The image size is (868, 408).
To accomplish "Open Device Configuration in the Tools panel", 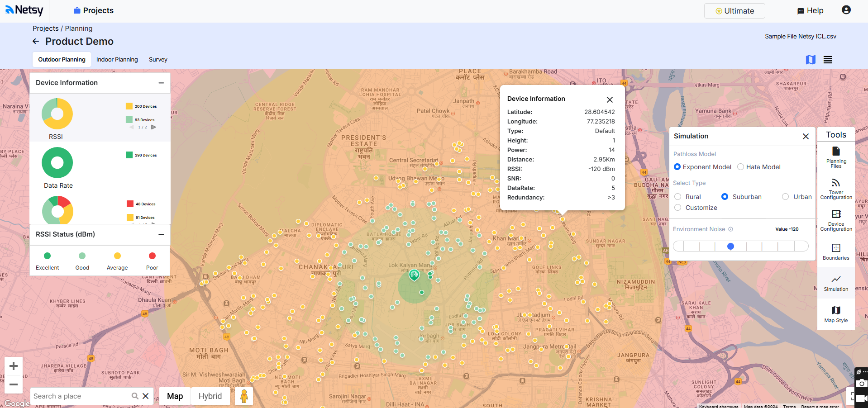I will 836,220.
